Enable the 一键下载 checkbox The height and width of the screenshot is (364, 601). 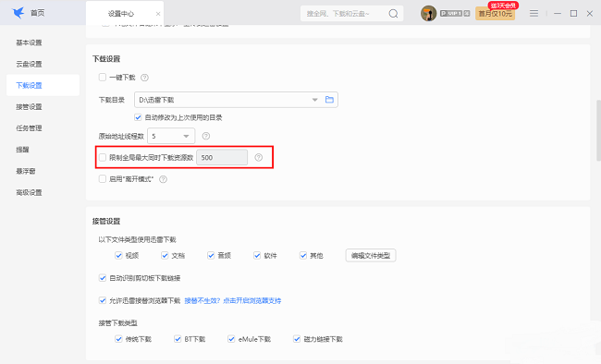pyautogui.click(x=103, y=78)
